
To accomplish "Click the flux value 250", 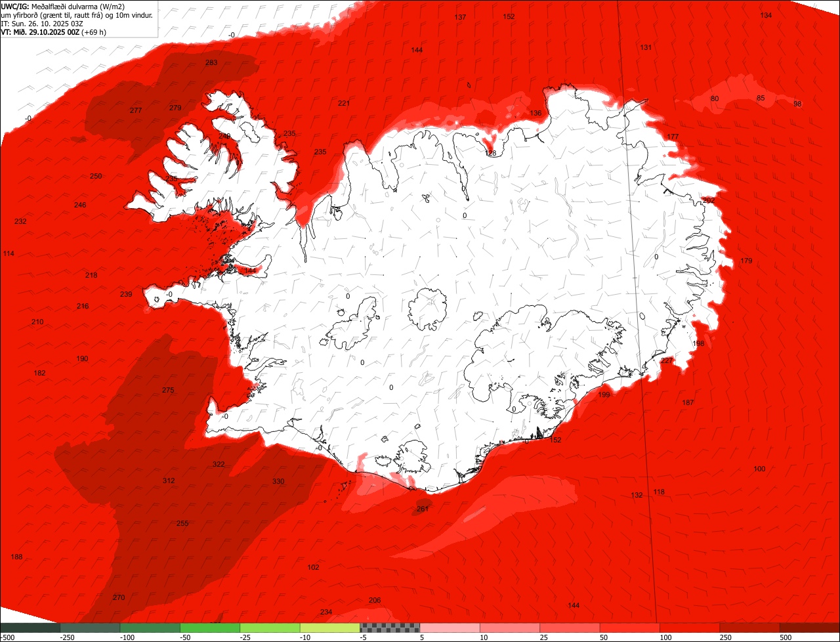I will pyautogui.click(x=96, y=176).
